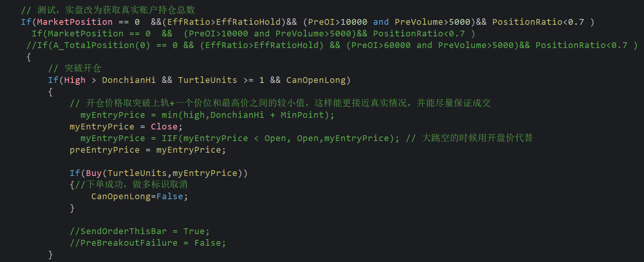Click the Buy function call
The height and width of the screenshot is (262, 644).
pos(94,173)
